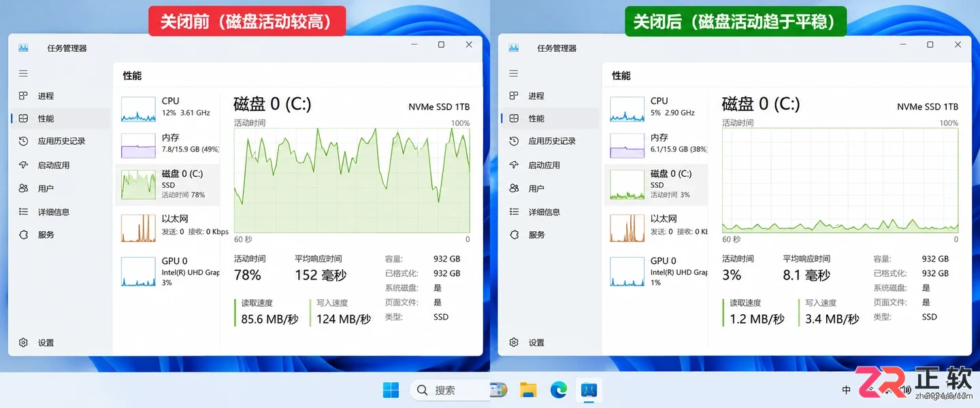Select 内存 6.1/15.9 GB (38%) entry
980x408 pixels.
(x=657, y=145)
